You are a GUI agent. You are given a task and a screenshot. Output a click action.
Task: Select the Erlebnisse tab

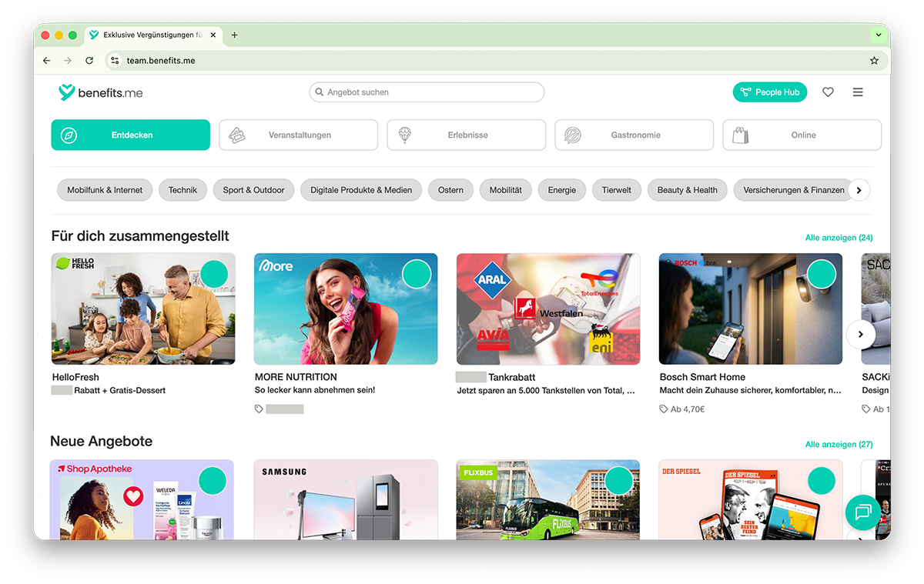point(467,135)
